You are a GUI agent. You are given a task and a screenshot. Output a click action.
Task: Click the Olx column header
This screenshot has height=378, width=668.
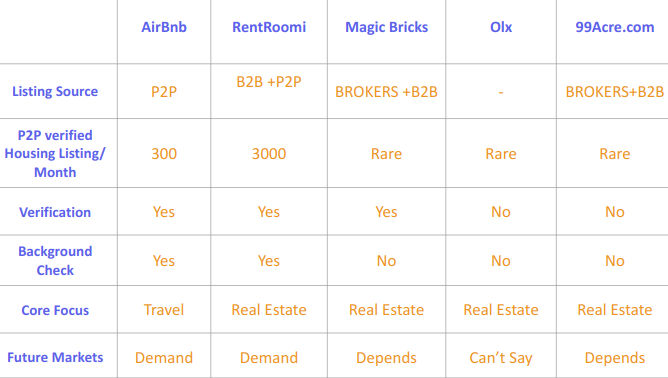[501, 27]
